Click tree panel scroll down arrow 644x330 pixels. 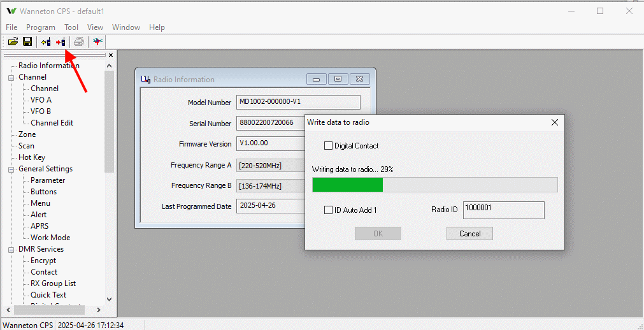coord(110,299)
